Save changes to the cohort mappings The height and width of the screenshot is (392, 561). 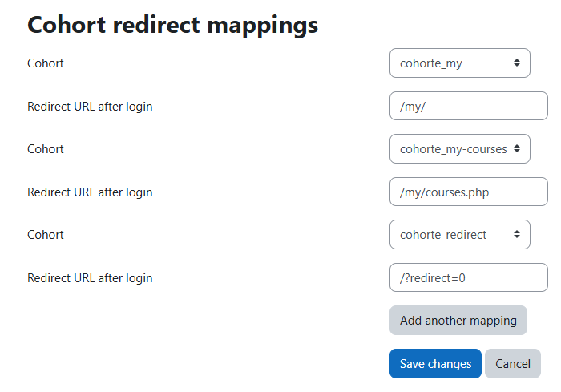click(435, 363)
